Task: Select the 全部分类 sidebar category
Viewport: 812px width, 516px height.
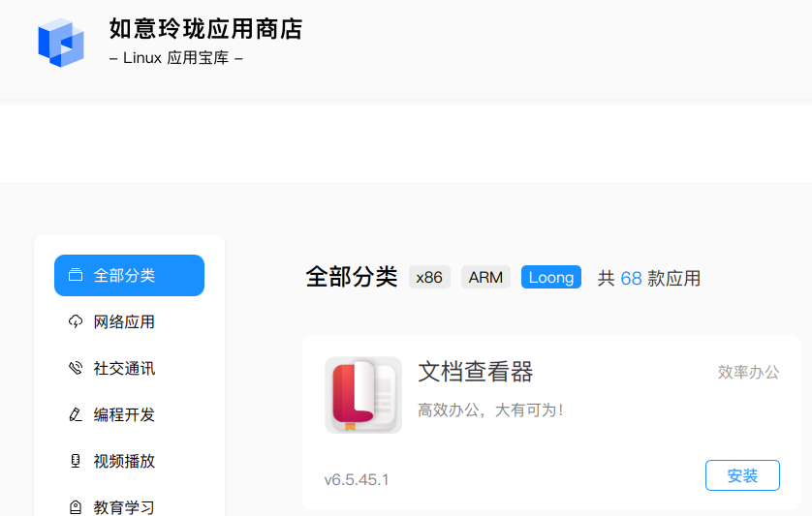Action: click(130, 275)
